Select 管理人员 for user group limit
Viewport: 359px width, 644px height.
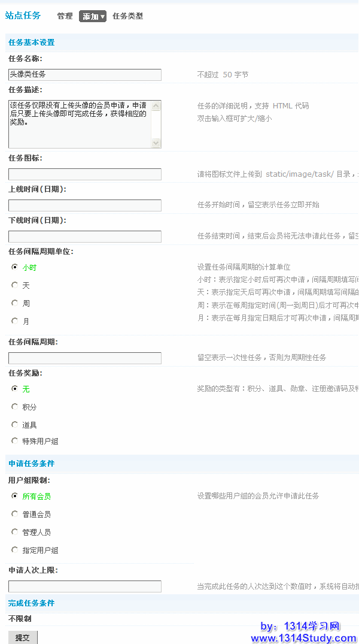click(15, 531)
